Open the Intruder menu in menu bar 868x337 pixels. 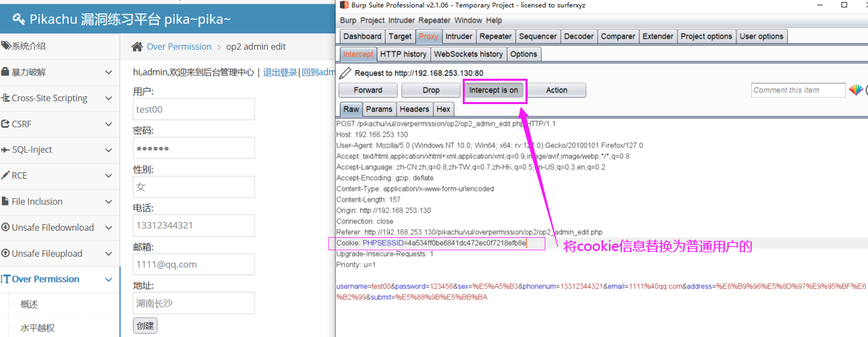402,21
